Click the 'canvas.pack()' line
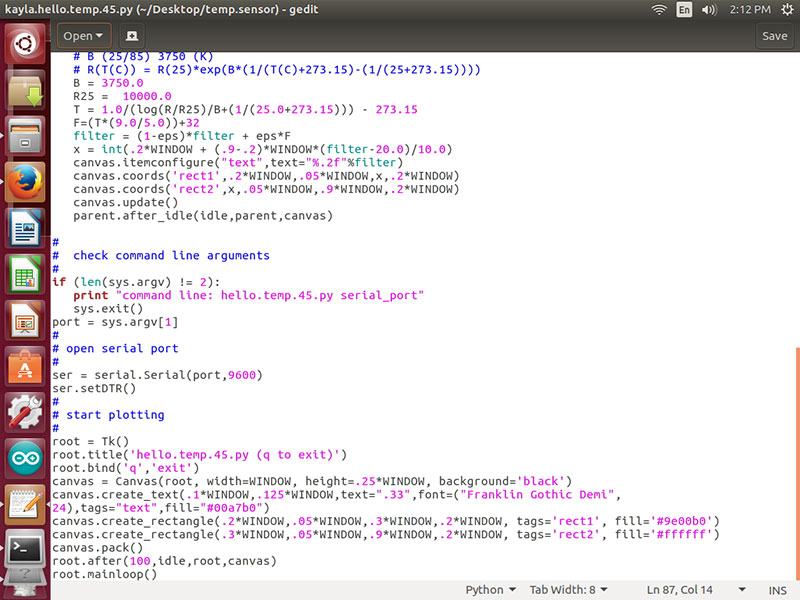Image resolution: width=800 pixels, height=600 pixels. [x=97, y=547]
